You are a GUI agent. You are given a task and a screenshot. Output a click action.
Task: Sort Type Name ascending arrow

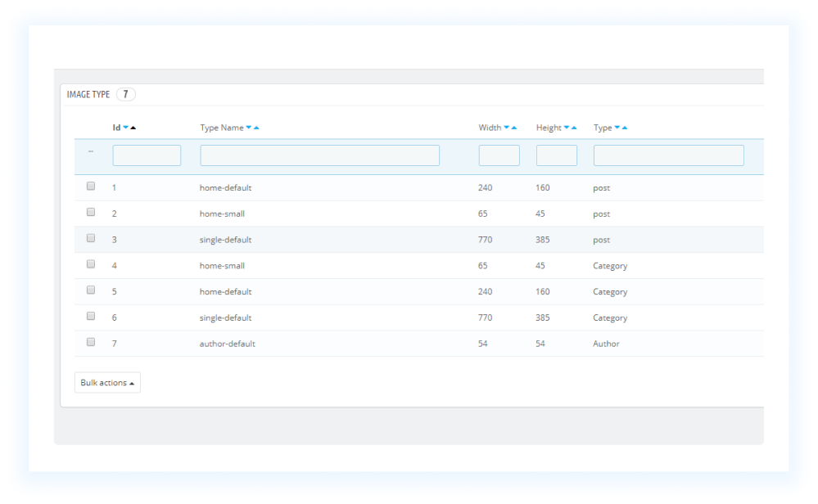tap(256, 128)
